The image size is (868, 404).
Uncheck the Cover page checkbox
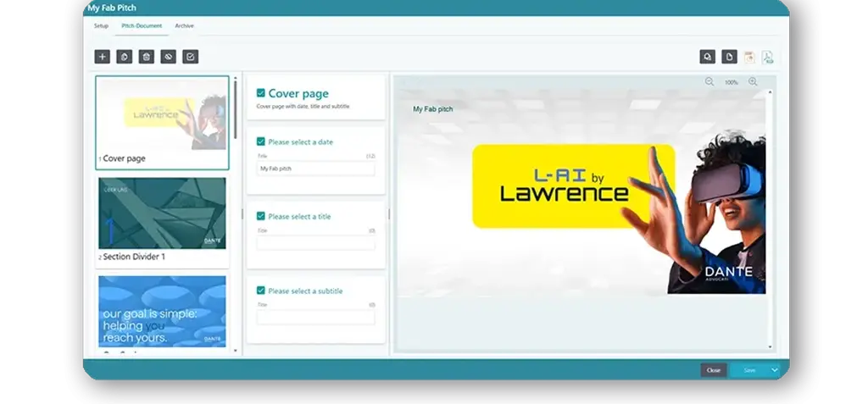pos(261,93)
